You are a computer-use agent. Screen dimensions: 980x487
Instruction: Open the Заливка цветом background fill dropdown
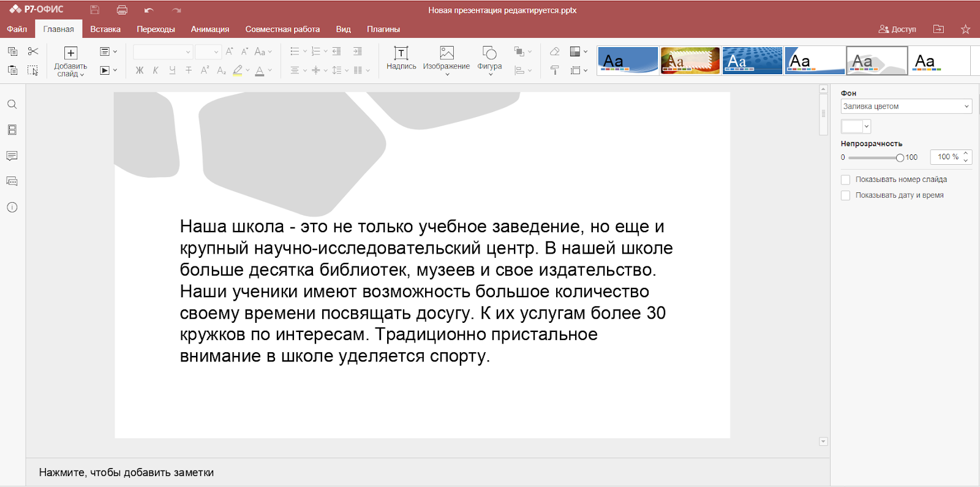907,107
